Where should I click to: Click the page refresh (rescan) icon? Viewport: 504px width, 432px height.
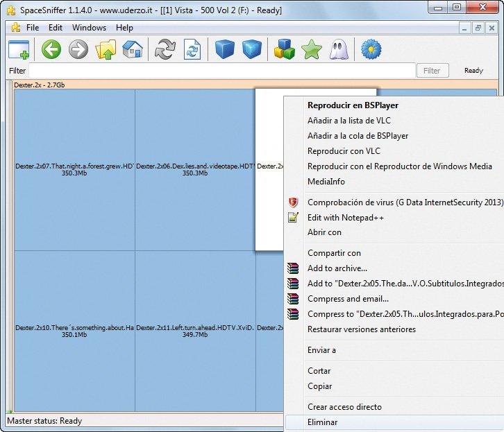[192, 49]
